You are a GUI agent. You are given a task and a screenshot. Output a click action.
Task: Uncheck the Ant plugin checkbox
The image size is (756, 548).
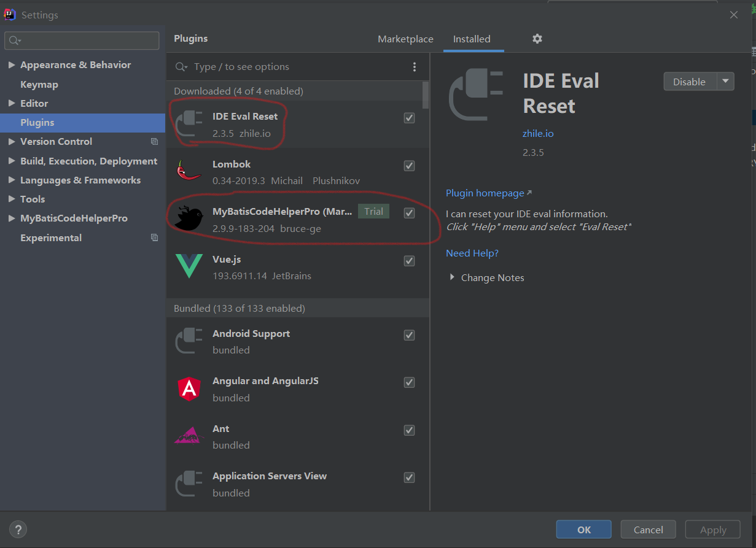click(409, 430)
